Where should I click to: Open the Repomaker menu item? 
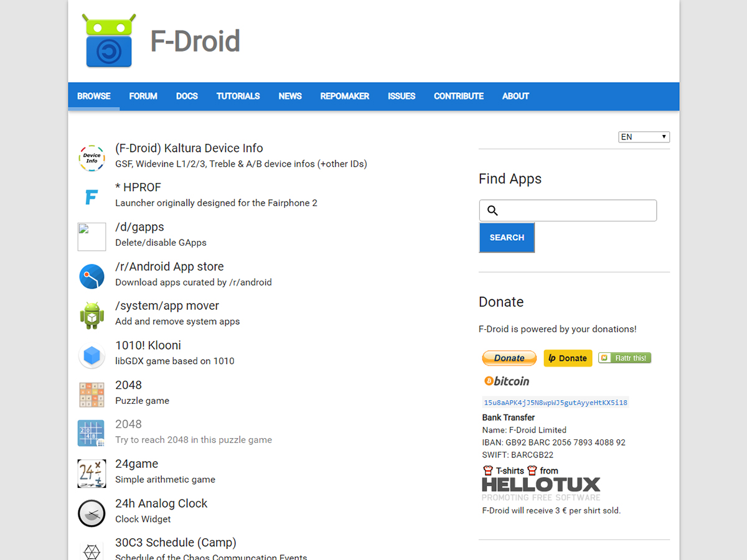344,96
